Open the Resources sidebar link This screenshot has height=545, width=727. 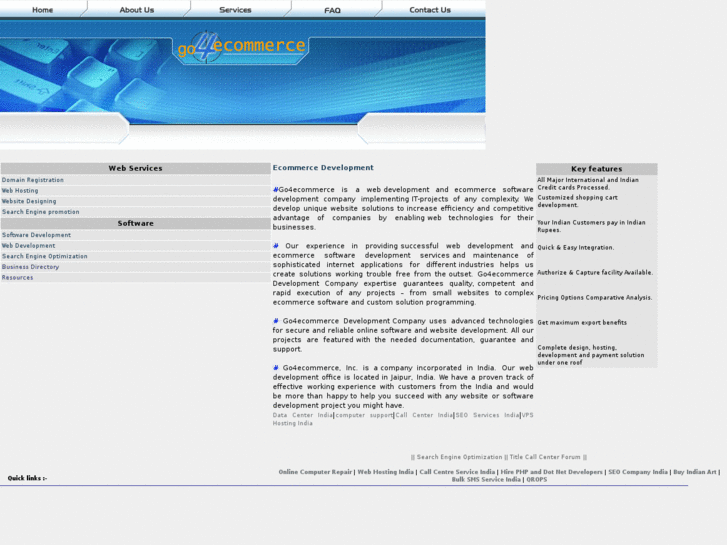tap(17, 278)
